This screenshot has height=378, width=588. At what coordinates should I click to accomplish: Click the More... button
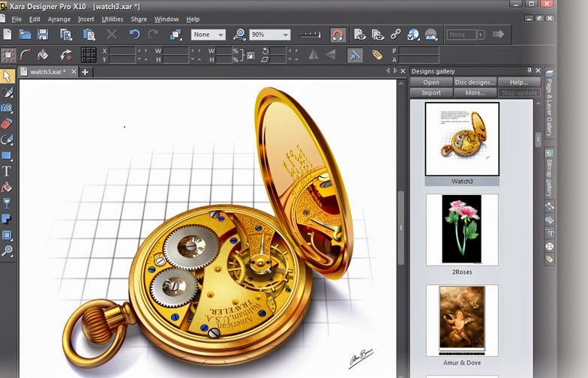[475, 93]
